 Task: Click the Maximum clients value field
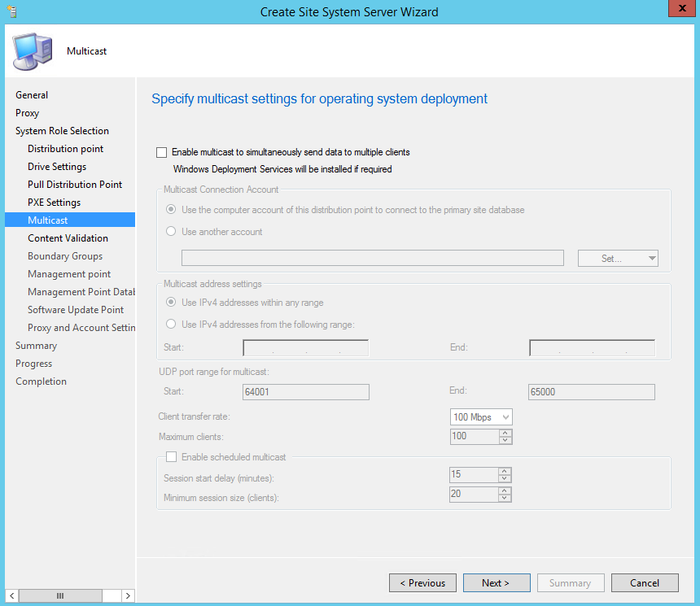point(475,437)
